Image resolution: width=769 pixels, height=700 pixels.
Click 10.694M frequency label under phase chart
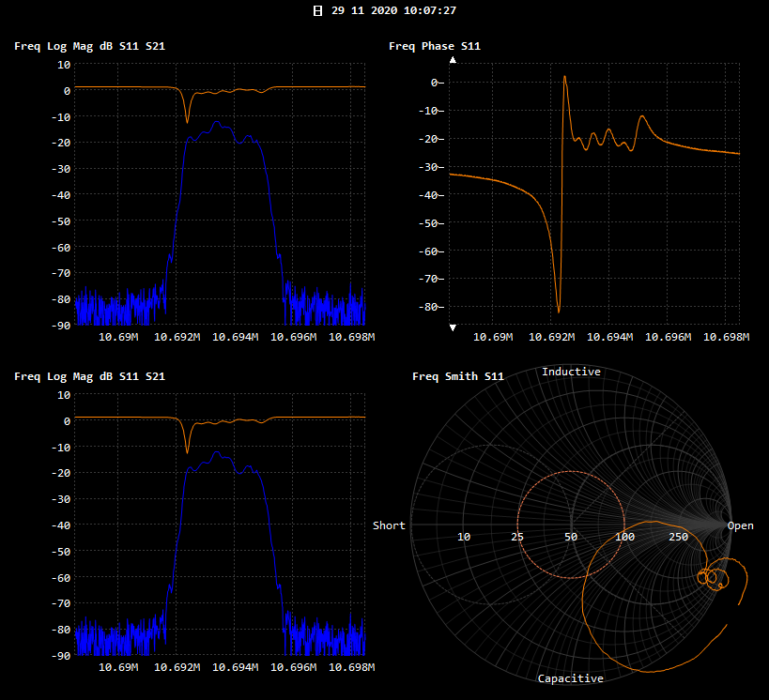pyautogui.click(x=609, y=337)
